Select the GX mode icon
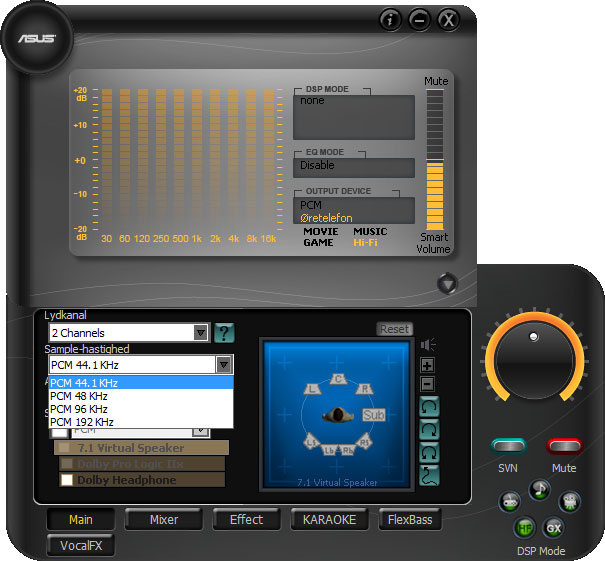The image size is (605, 561). tap(554, 527)
